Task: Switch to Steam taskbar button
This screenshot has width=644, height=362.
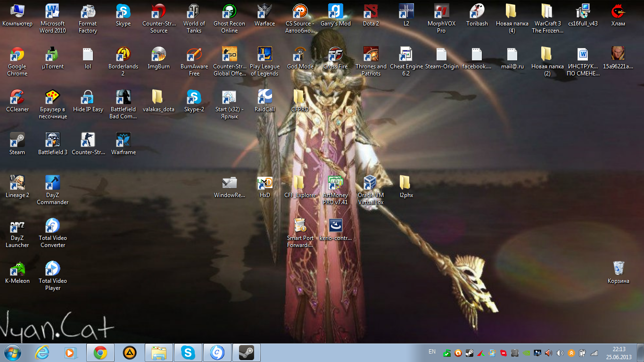Action: click(x=247, y=353)
